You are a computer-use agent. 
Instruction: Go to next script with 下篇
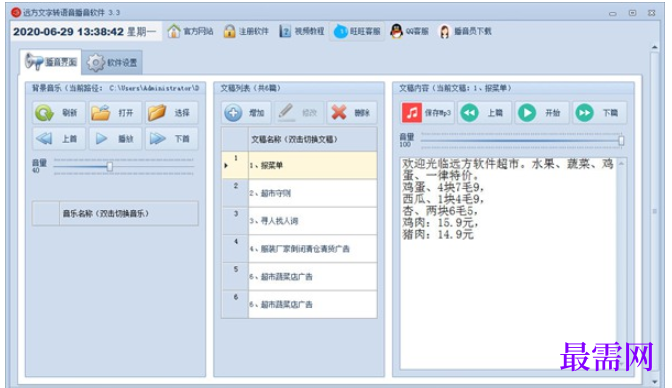click(x=600, y=113)
